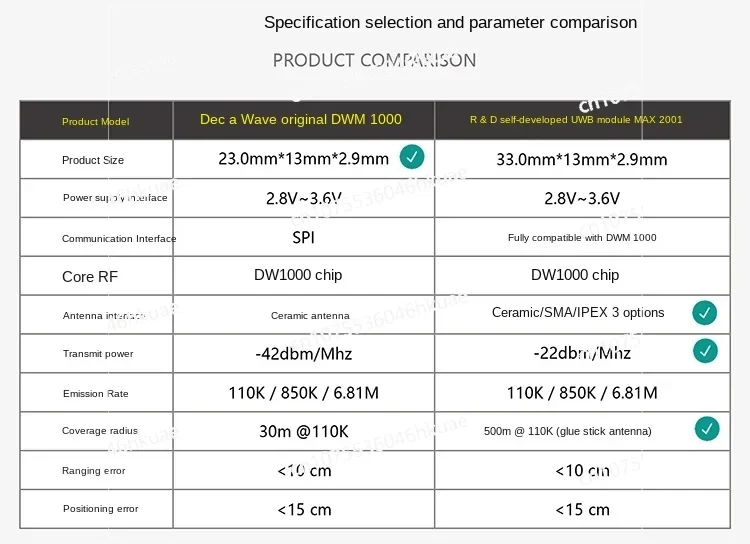
Task: Click the Dec a Wave original DWM 1000 header
Action: [x=301, y=120]
